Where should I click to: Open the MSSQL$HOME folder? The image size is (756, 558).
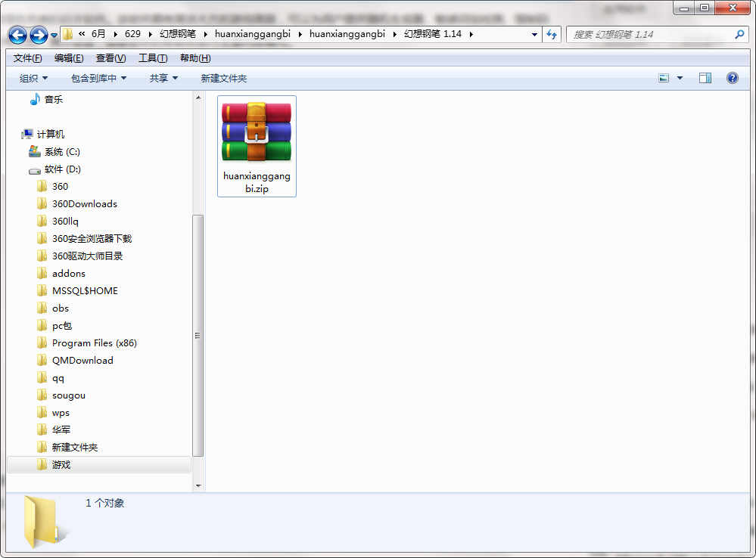tap(85, 290)
